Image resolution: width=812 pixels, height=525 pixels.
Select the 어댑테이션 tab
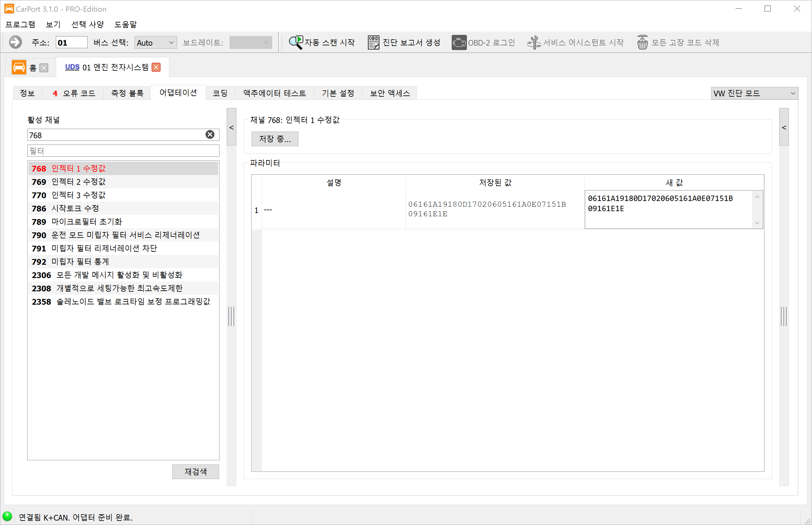[x=178, y=93]
